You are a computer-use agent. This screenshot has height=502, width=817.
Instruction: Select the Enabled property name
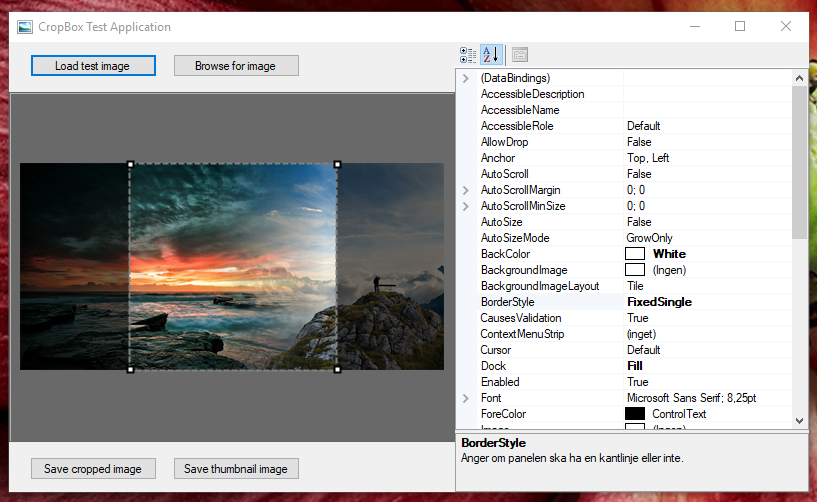coord(500,382)
